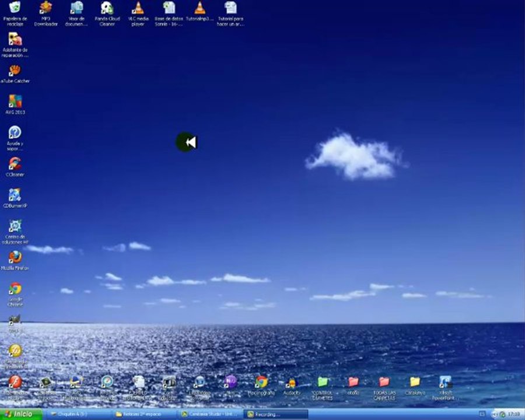
Task: Open the AVG 2013 antivirus shortcut
Action: tap(15, 104)
